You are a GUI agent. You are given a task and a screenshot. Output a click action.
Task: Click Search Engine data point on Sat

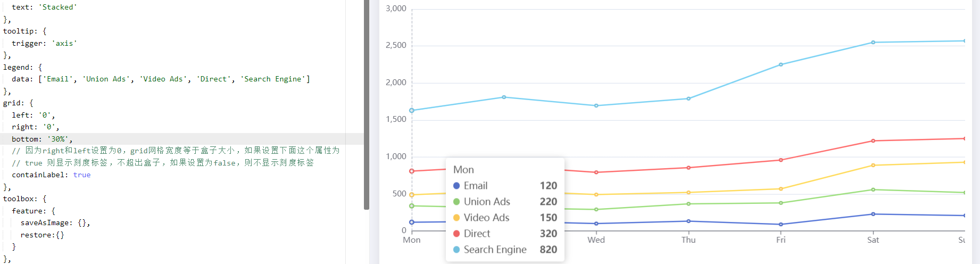(x=873, y=43)
